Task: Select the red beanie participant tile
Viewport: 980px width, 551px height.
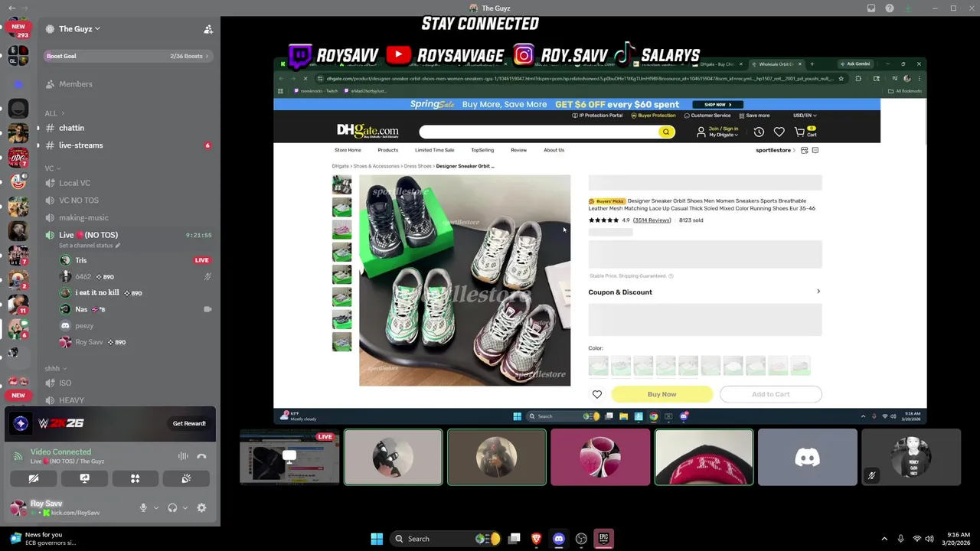Action: [704, 457]
